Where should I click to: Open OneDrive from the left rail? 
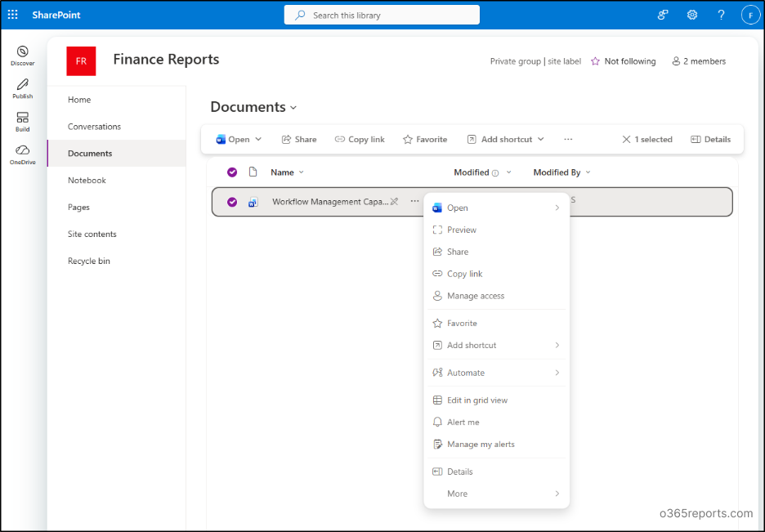point(22,154)
